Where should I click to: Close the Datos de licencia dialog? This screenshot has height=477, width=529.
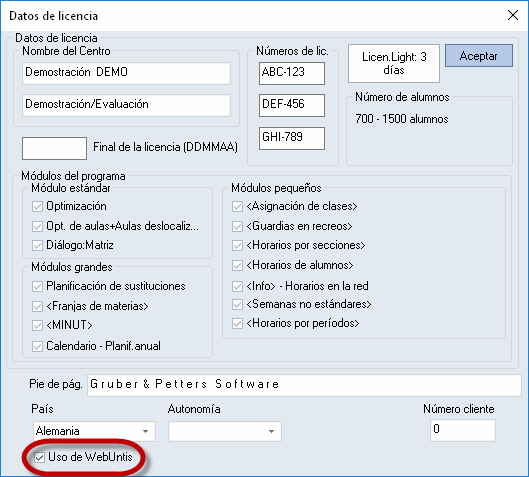coord(513,15)
